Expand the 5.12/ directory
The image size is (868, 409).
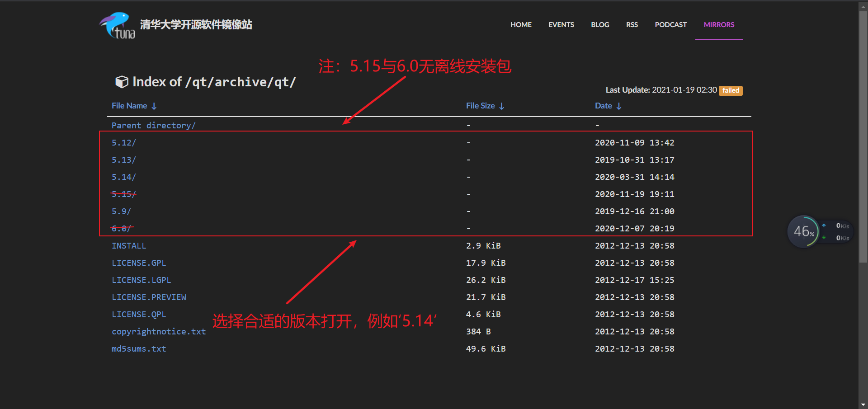pyautogui.click(x=123, y=142)
